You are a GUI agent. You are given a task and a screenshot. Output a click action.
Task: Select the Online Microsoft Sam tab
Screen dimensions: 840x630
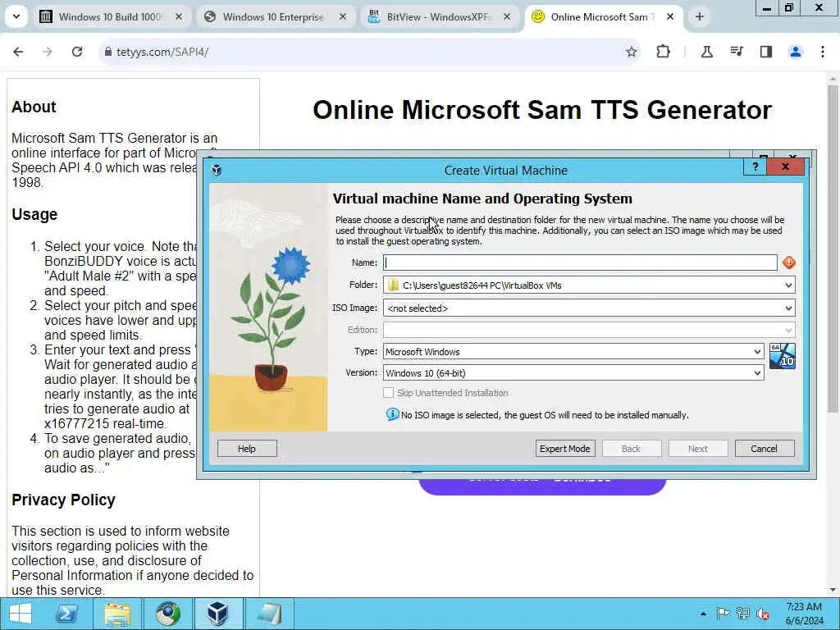[603, 17]
